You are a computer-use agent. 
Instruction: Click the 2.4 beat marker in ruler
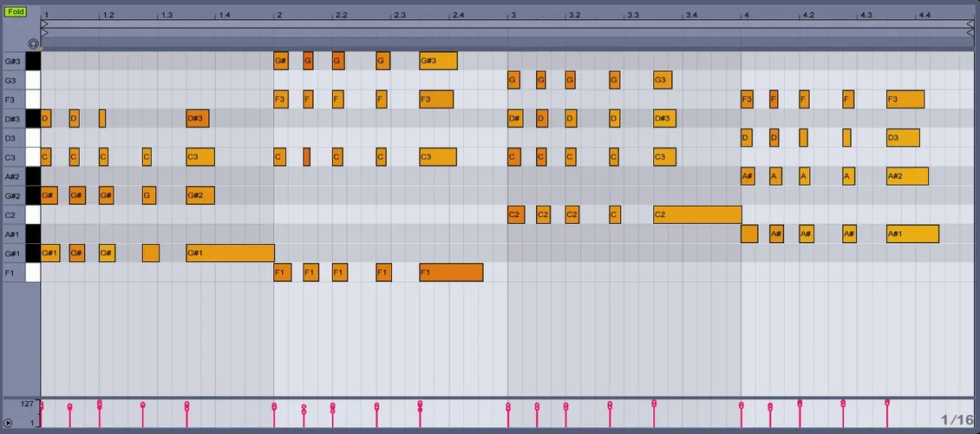pos(458,15)
